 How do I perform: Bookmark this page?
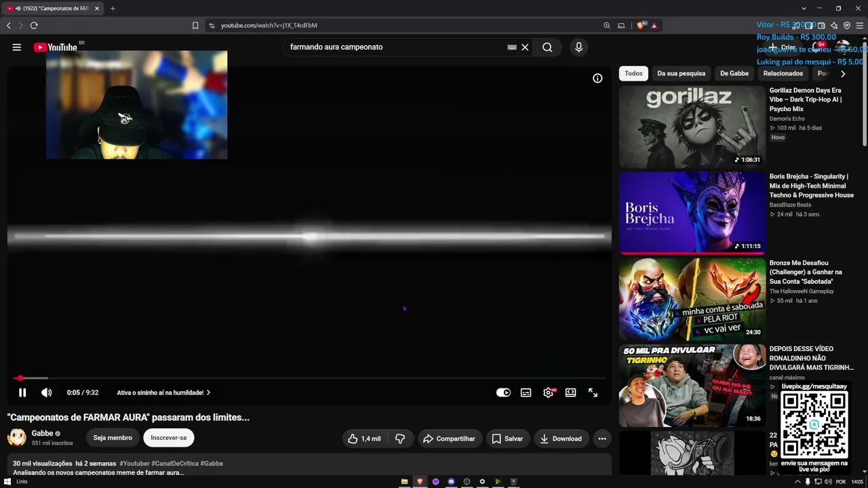[195, 26]
